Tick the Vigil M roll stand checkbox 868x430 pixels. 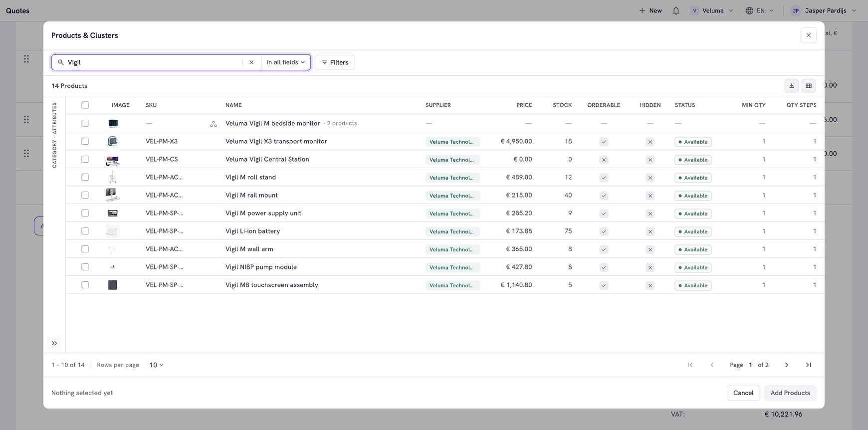tap(85, 177)
